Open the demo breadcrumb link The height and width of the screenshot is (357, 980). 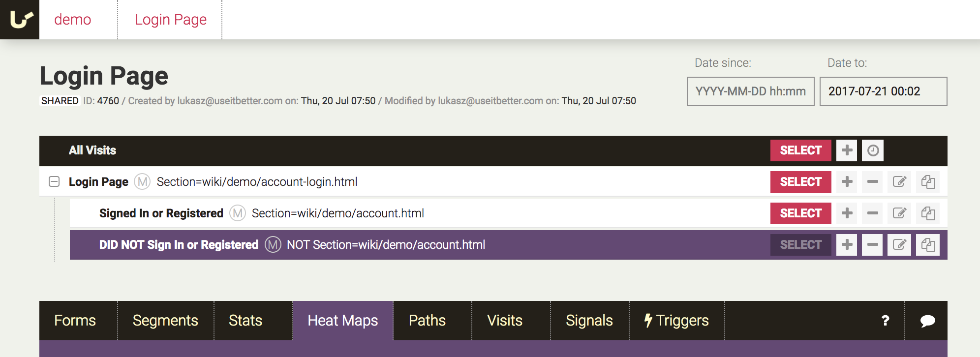73,20
